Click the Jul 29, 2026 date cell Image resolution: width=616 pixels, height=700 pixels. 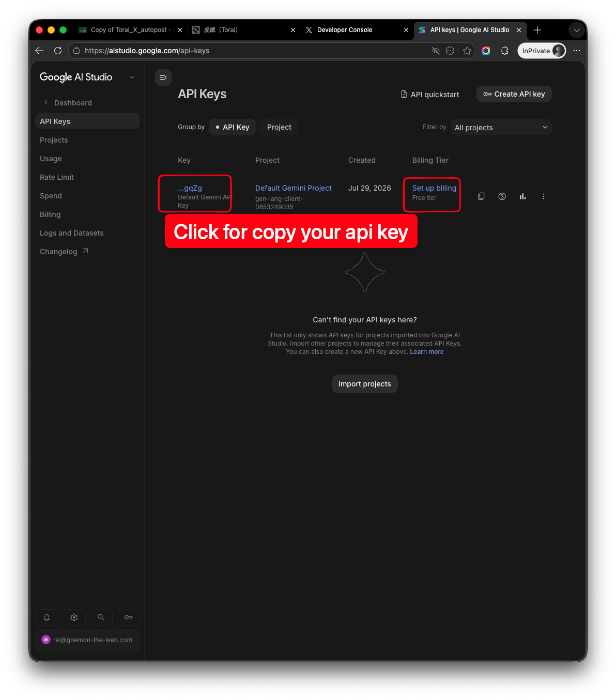point(369,188)
